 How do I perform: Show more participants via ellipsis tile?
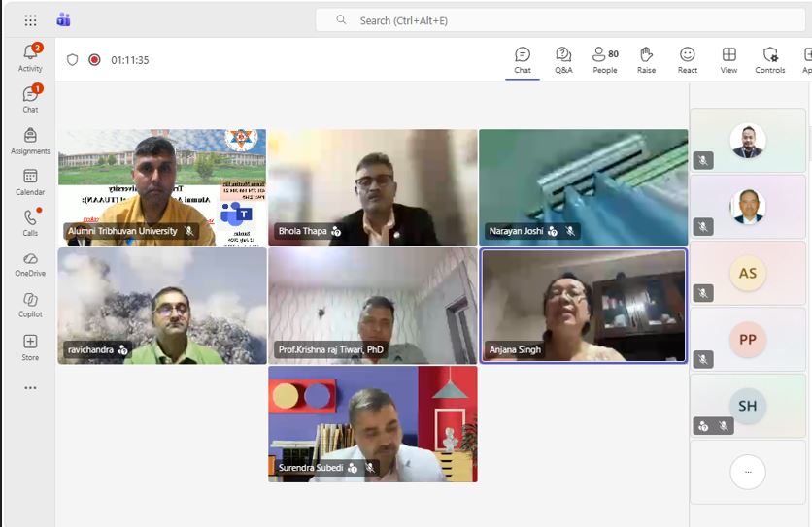747,472
